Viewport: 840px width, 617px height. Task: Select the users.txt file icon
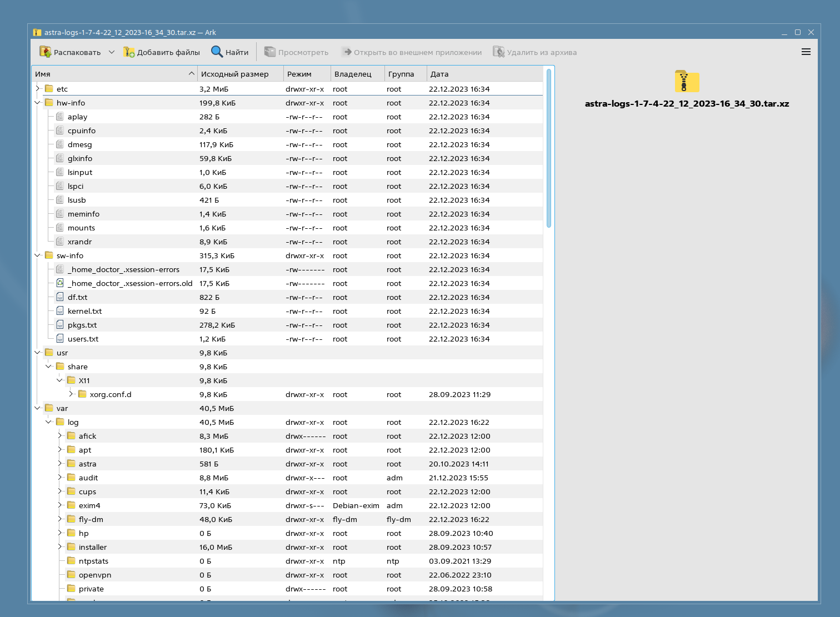(x=60, y=339)
